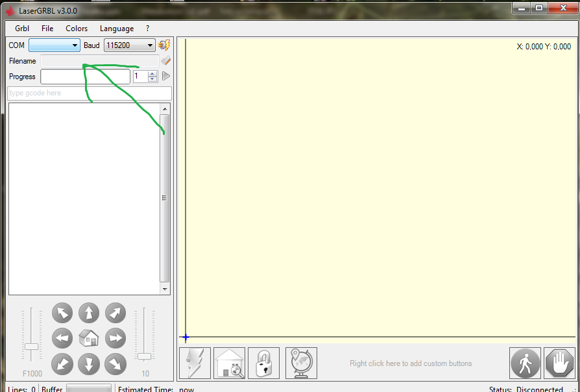The image size is (580, 392).
Task: Click the repeat count number field
Action: point(141,76)
